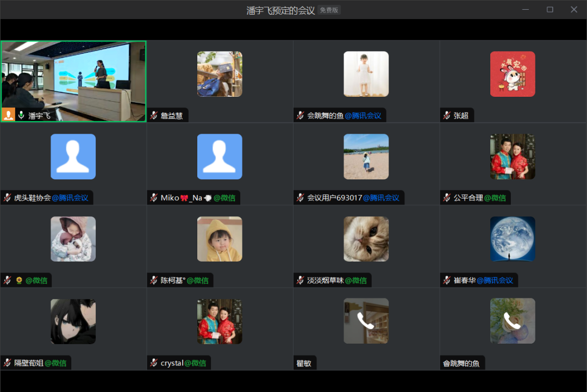Click the baby avatar above the sunflower name

73,239
